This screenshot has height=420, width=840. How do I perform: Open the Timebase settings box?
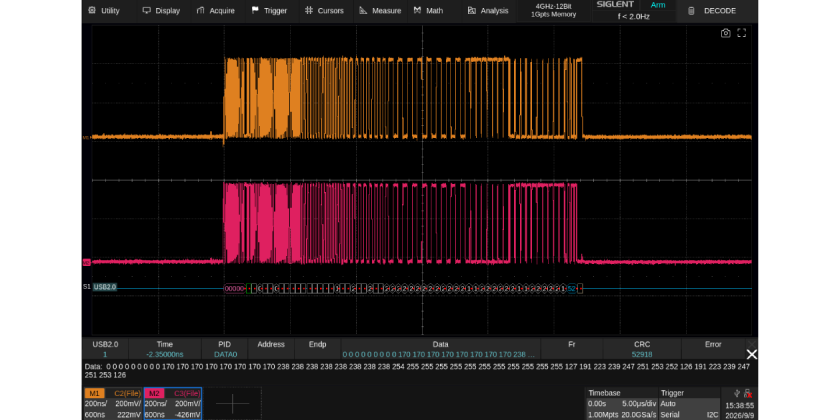(621, 403)
